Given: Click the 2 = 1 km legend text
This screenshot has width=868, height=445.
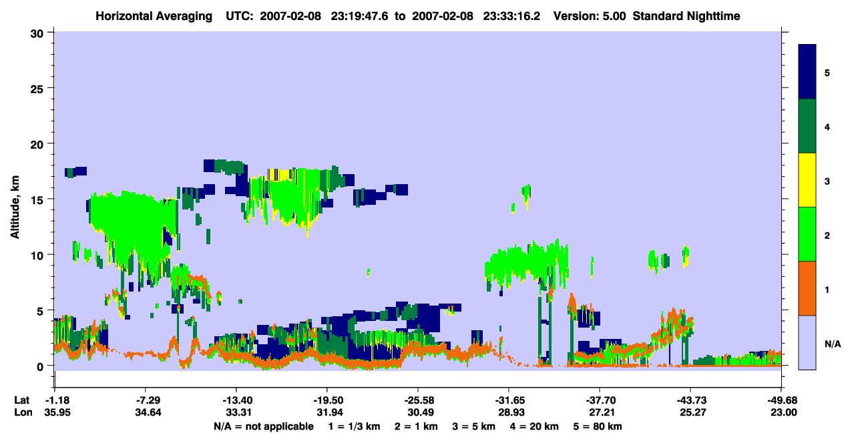Looking at the screenshot, I should pos(417,426).
